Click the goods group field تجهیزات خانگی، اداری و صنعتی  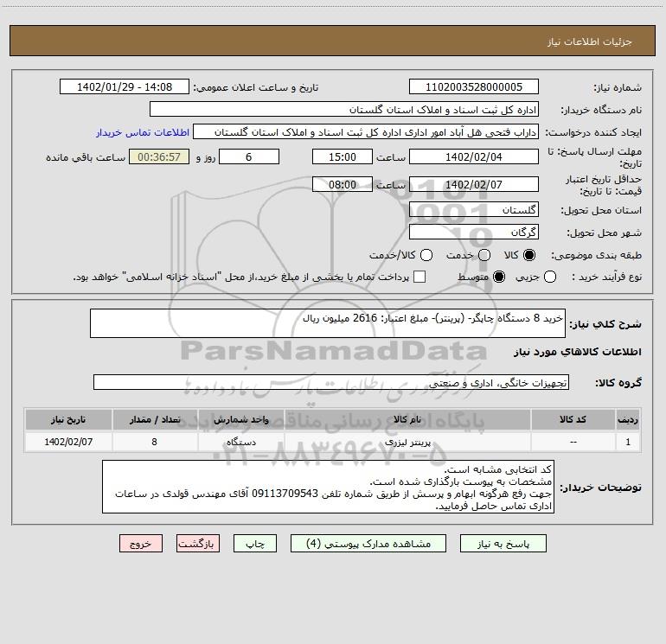(331, 382)
